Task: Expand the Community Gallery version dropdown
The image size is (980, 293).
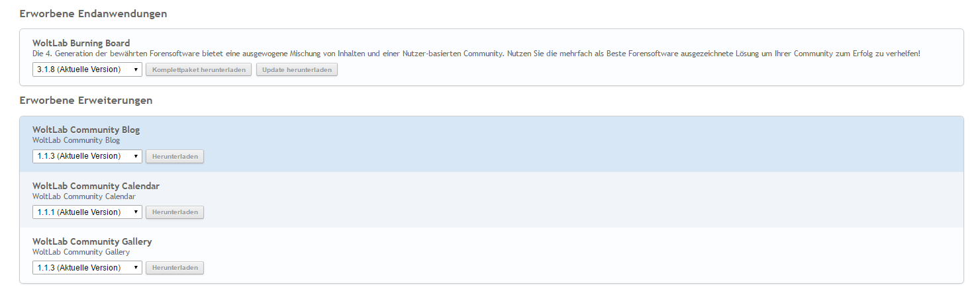Action: 87,268
